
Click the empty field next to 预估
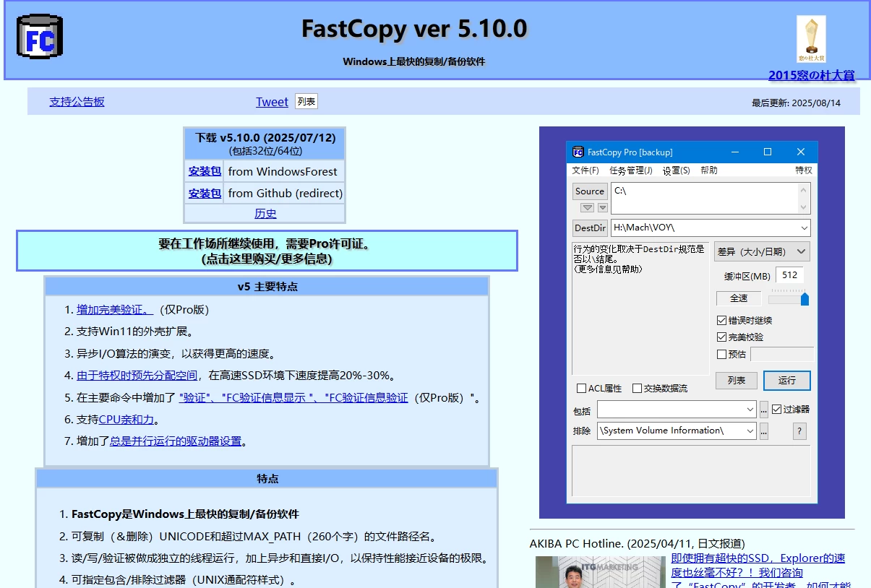[x=782, y=354]
